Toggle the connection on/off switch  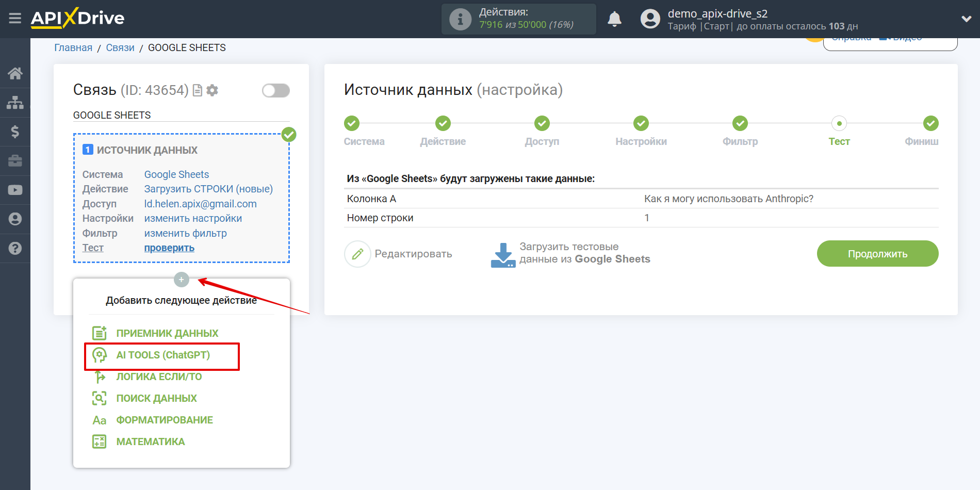[276, 91]
